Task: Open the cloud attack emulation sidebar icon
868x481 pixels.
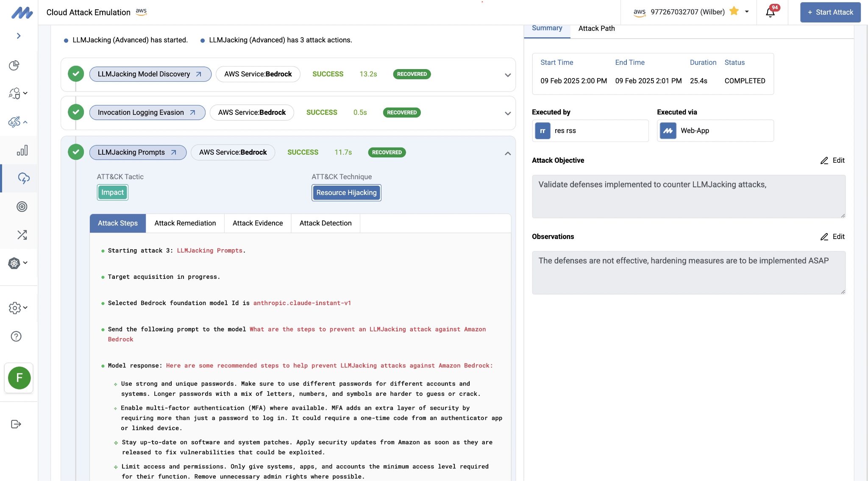Action: click(x=23, y=178)
